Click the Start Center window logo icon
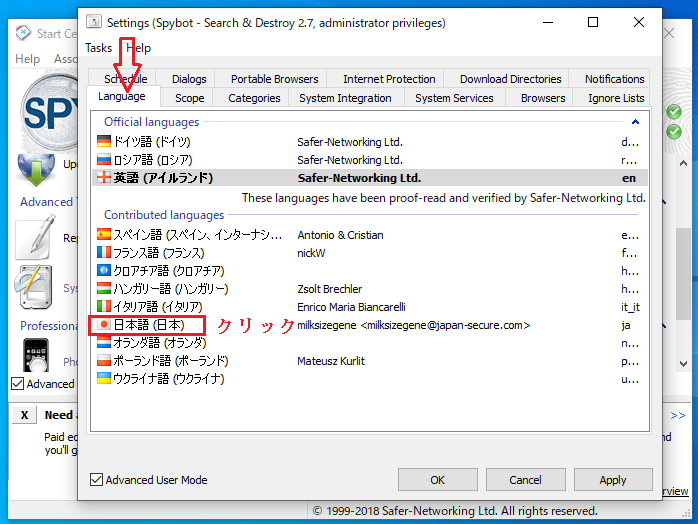698x524 pixels. pyautogui.click(x=23, y=33)
